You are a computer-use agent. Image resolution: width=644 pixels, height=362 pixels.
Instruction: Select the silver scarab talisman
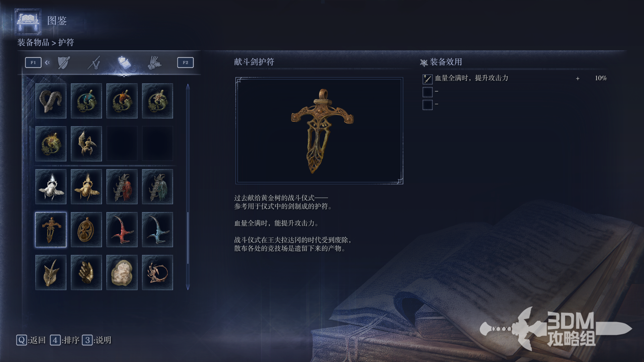(x=51, y=187)
